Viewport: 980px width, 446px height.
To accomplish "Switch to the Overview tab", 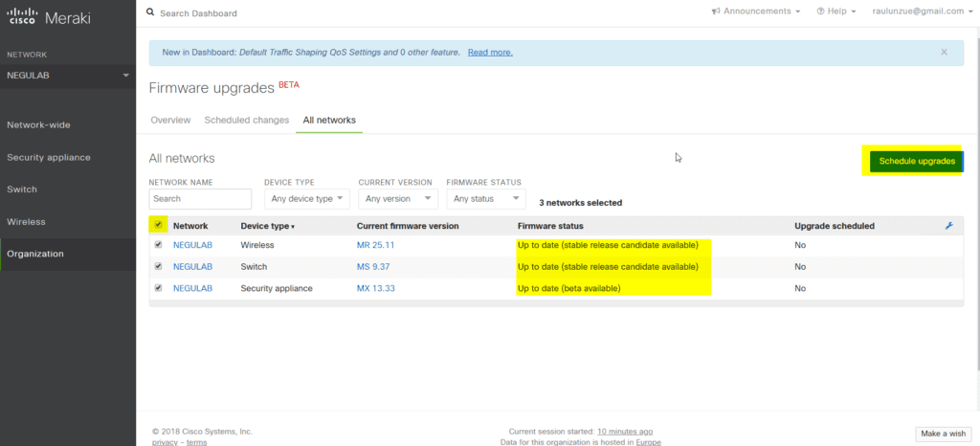I will 170,121.
